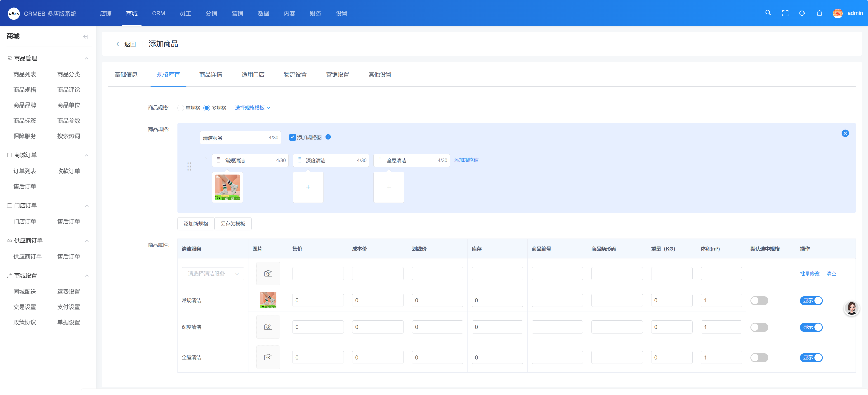Open the 选择规格模板 dropdown
Image resolution: width=868 pixels, height=395 pixels.
coord(252,108)
